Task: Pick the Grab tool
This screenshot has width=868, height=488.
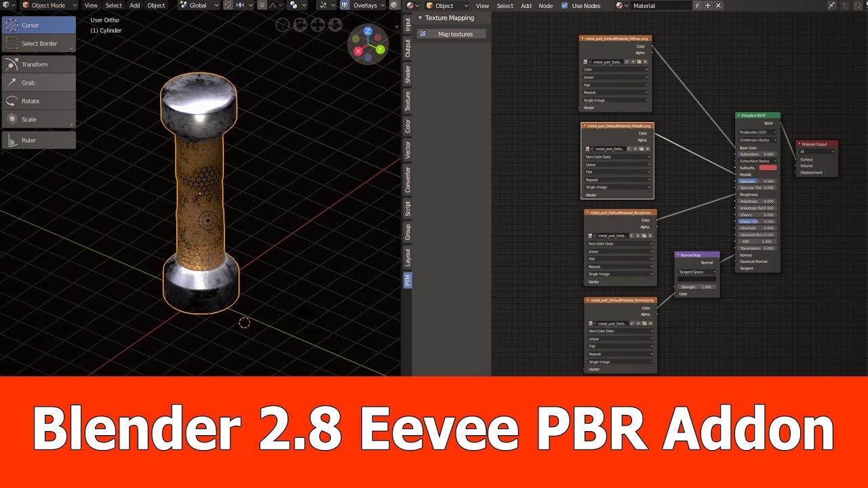Action: click(39, 83)
